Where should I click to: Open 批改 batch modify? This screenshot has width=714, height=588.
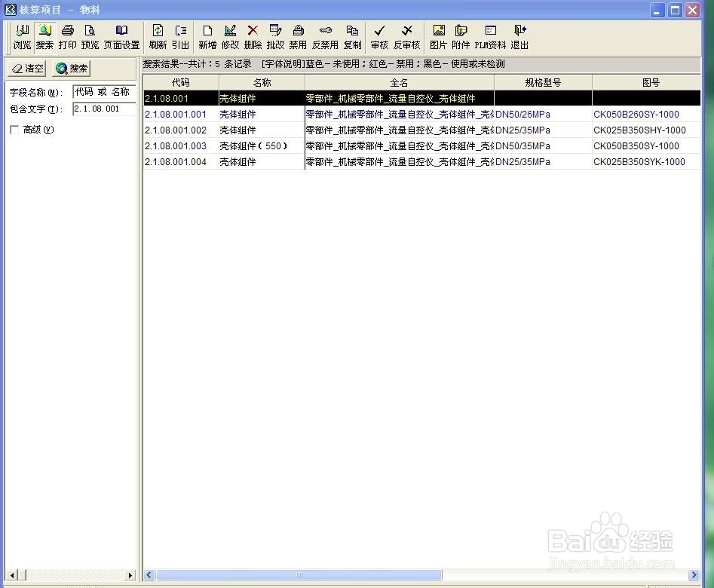click(275, 38)
